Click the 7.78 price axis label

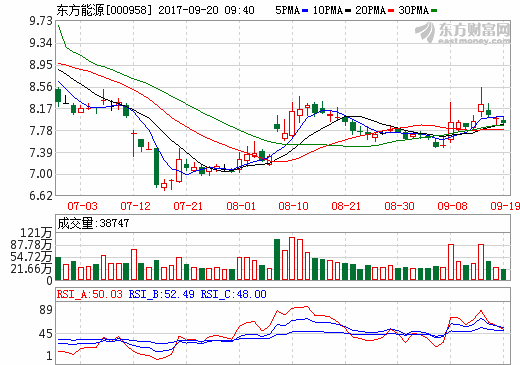pyautogui.click(x=41, y=131)
